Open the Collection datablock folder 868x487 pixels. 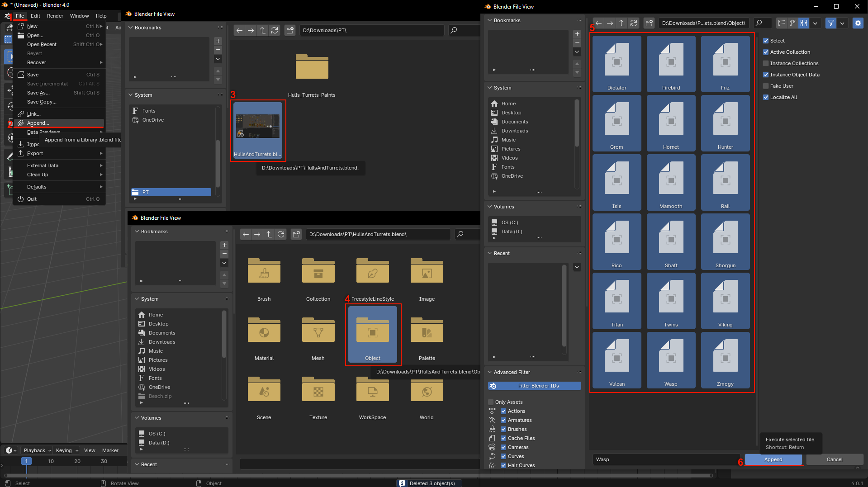click(x=318, y=277)
